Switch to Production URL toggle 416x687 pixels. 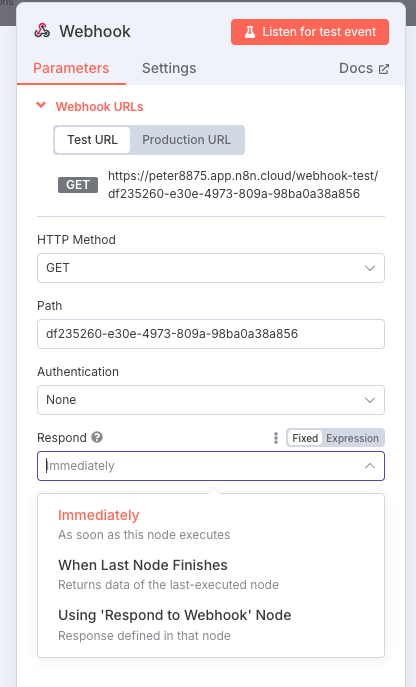click(186, 140)
